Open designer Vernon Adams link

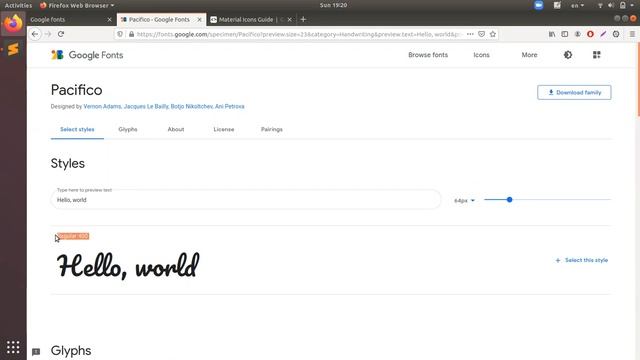click(102, 107)
